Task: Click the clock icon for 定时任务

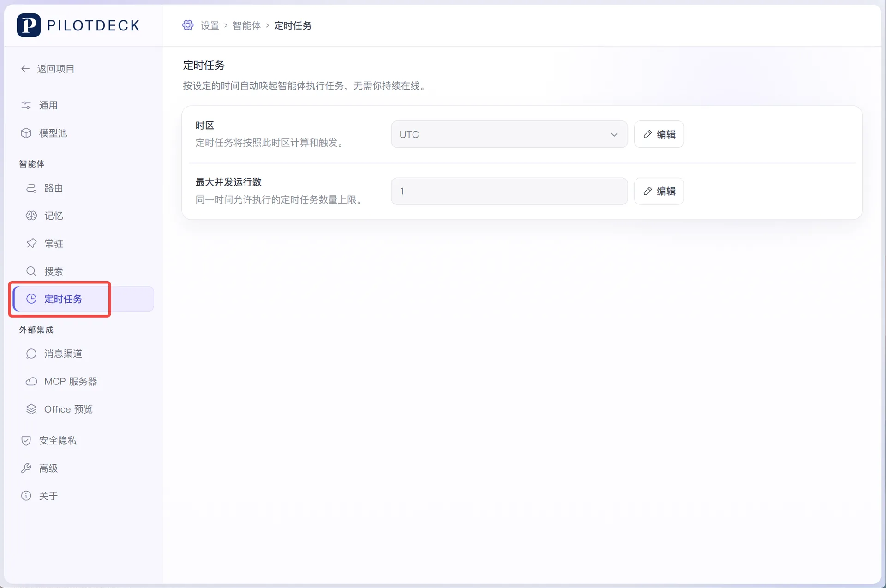Action: pos(31,299)
